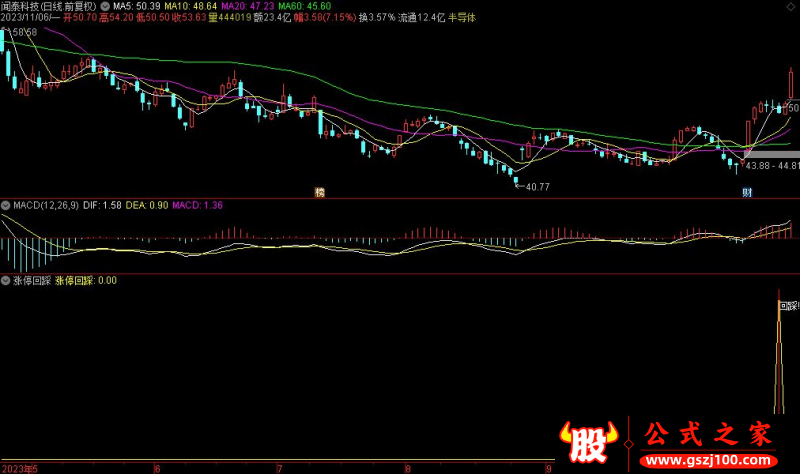Open the 半导体 sector link
Image resolution: width=800 pixels, height=474 pixels.
pyautogui.click(x=462, y=17)
